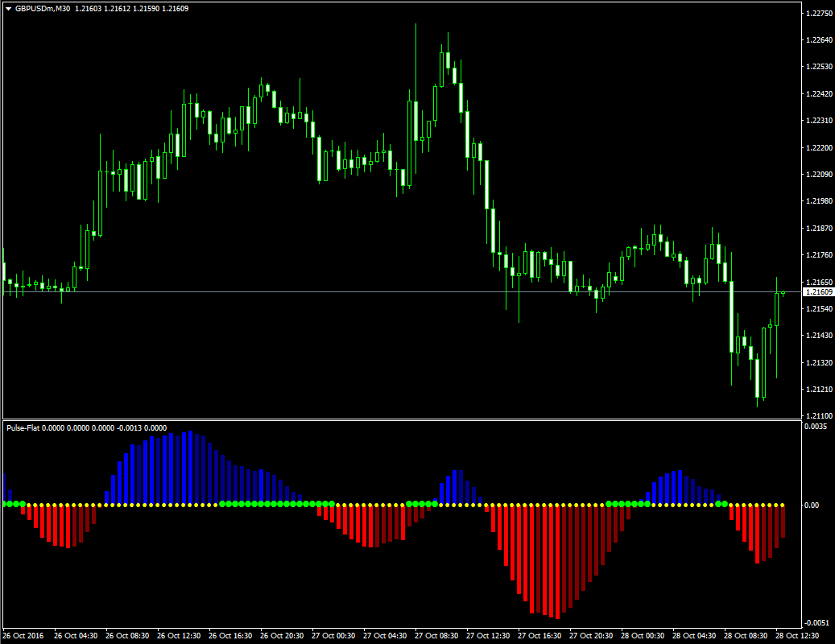The image size is (835, 644).
Task: Click the tallest blue Pulse-Flat histogram bar
Action: pos(191,468)
